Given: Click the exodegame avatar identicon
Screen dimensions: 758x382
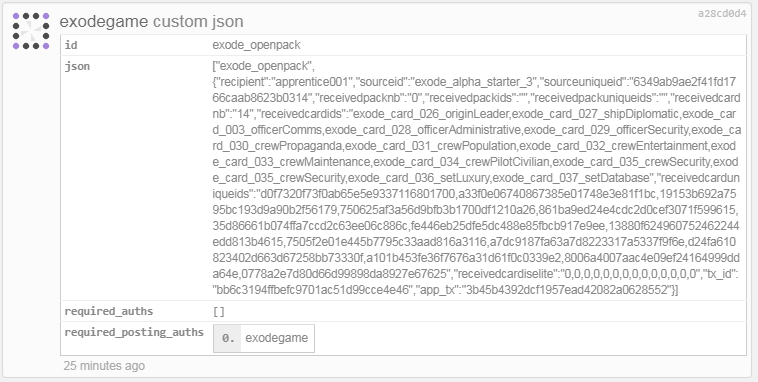Looking at the screenshot, I should click(x=31, y=31).
